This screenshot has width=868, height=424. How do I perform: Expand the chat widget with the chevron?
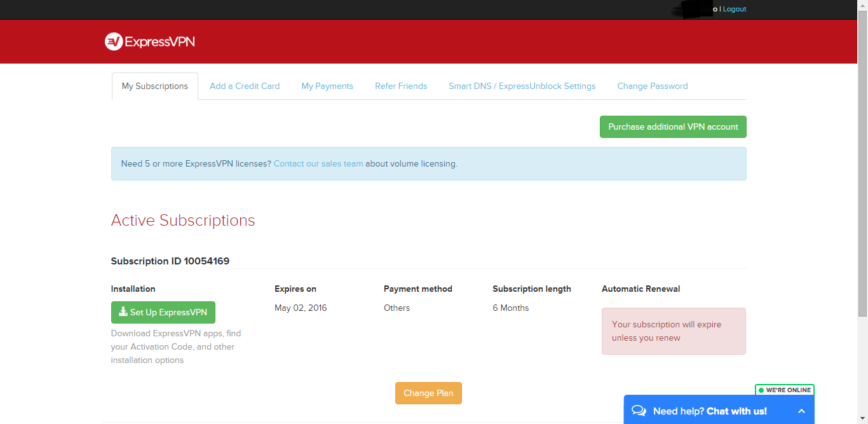[x=801, y=411]
